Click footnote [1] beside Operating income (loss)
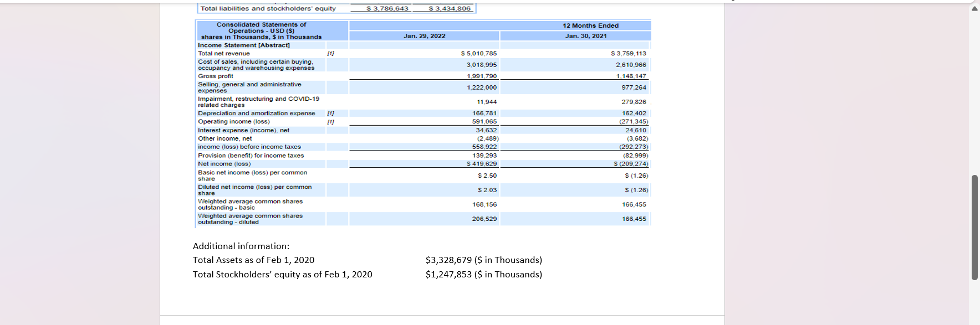 point(330,122)
